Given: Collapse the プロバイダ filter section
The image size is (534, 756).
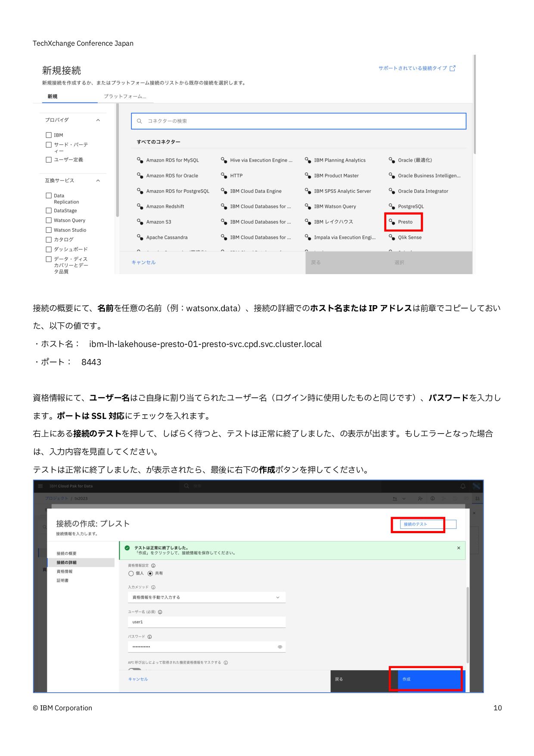Looking at the screenshot, I should pos(98,120).
